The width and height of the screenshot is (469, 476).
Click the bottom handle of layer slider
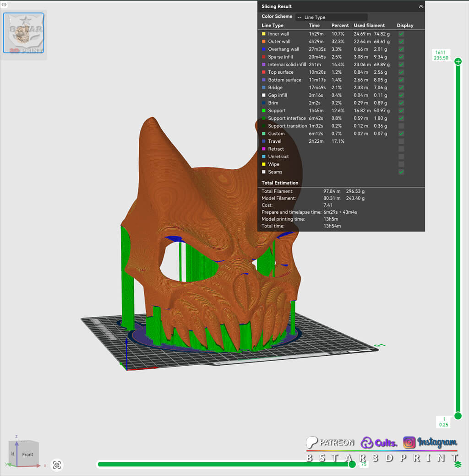458,416
